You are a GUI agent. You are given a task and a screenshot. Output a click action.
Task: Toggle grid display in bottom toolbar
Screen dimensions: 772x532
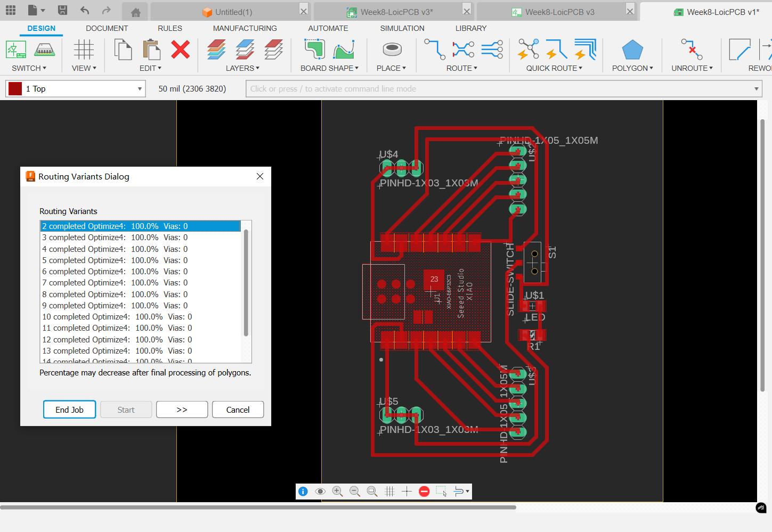[x=389, y=492]
